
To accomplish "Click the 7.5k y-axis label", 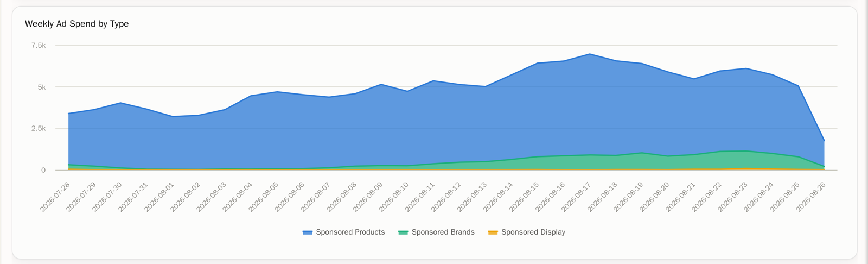I will point(39,45).
